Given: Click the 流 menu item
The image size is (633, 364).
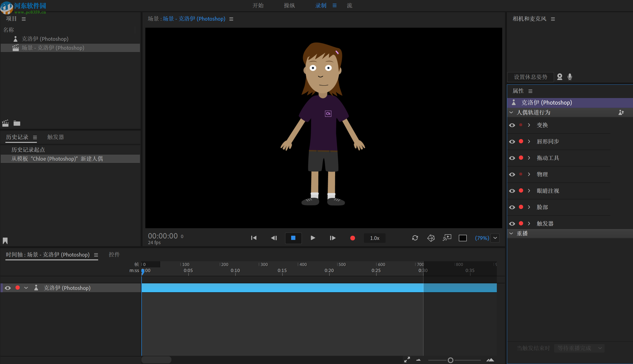Looking at the screenshot, I should click(349, 5).
